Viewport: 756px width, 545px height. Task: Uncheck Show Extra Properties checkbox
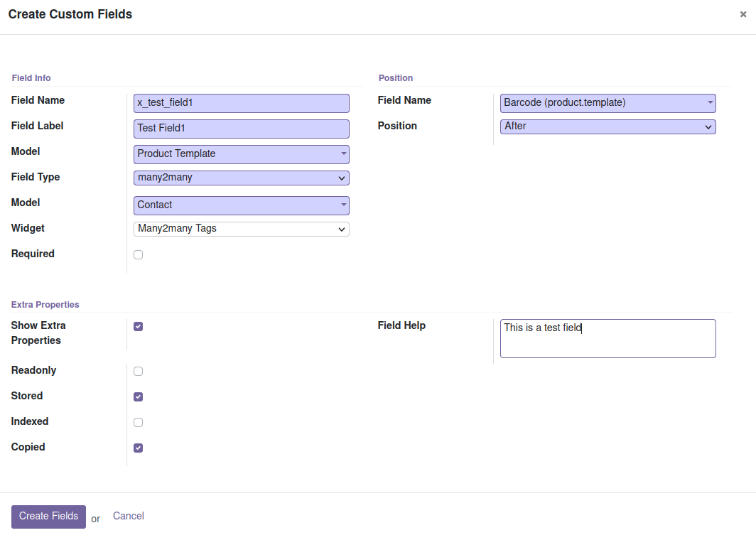139,326
